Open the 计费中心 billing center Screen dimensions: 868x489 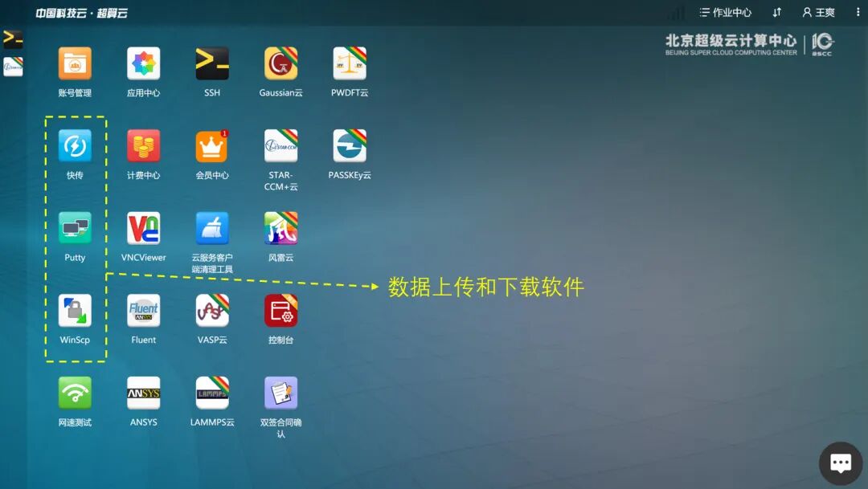tap(143, 146)
